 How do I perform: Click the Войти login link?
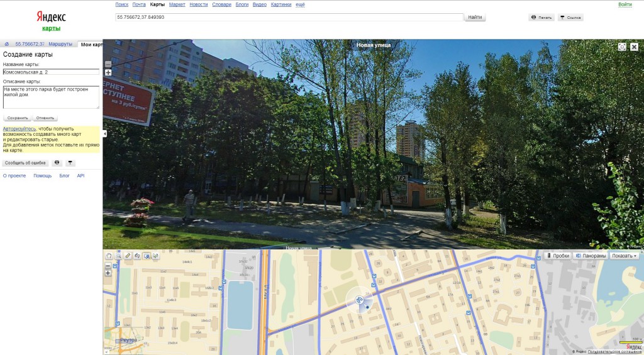(625, 4)
